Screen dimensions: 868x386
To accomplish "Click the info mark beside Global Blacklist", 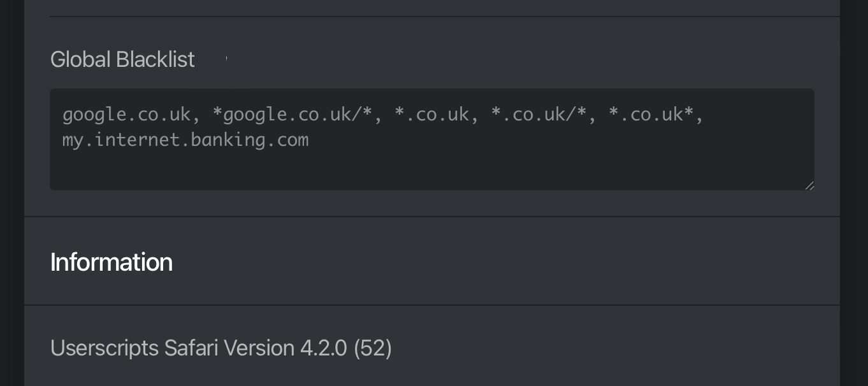I will point(226,59).
